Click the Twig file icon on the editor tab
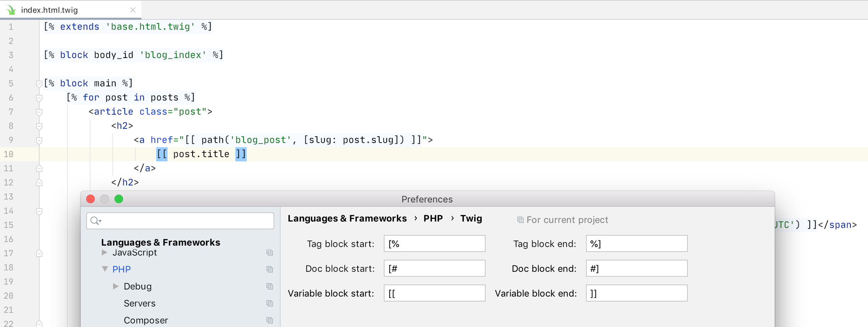Image resolution: width=868 pixels, height=327 pixels. (12, 10)
